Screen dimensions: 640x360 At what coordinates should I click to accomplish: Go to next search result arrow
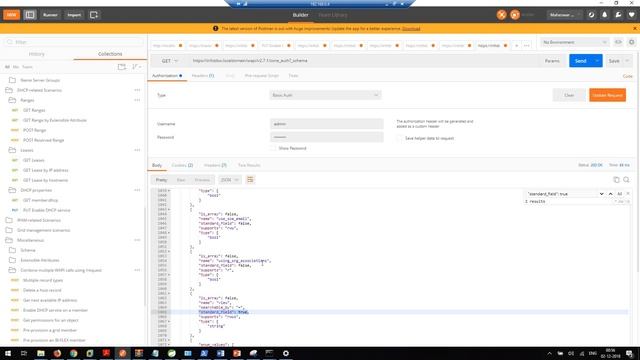(x=602, y=194)
